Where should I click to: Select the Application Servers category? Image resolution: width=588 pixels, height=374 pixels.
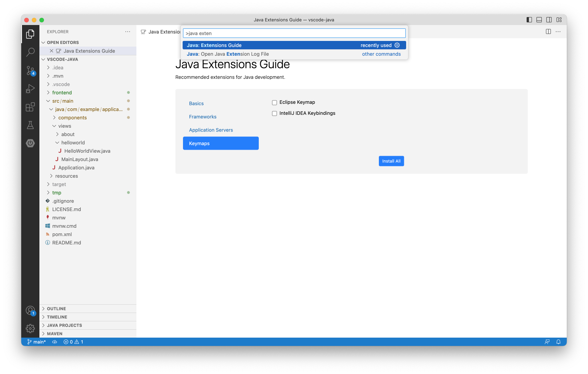(x=211, y=130)
